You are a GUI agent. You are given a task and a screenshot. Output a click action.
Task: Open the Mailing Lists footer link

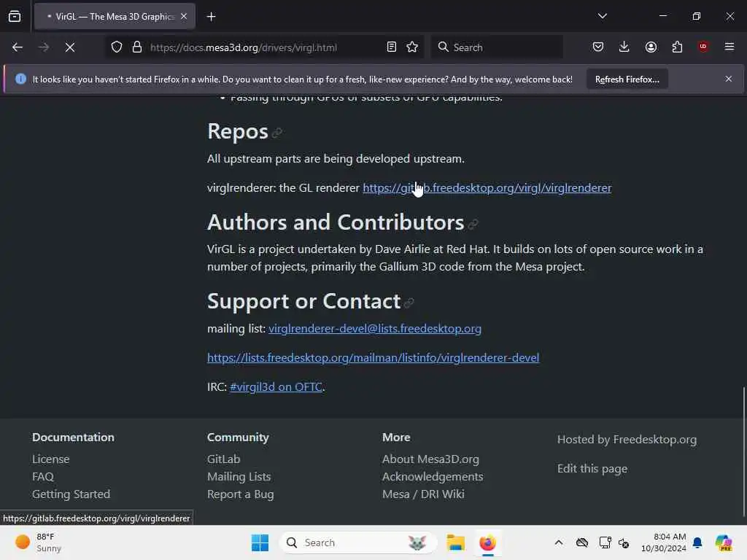click(239, 477)
